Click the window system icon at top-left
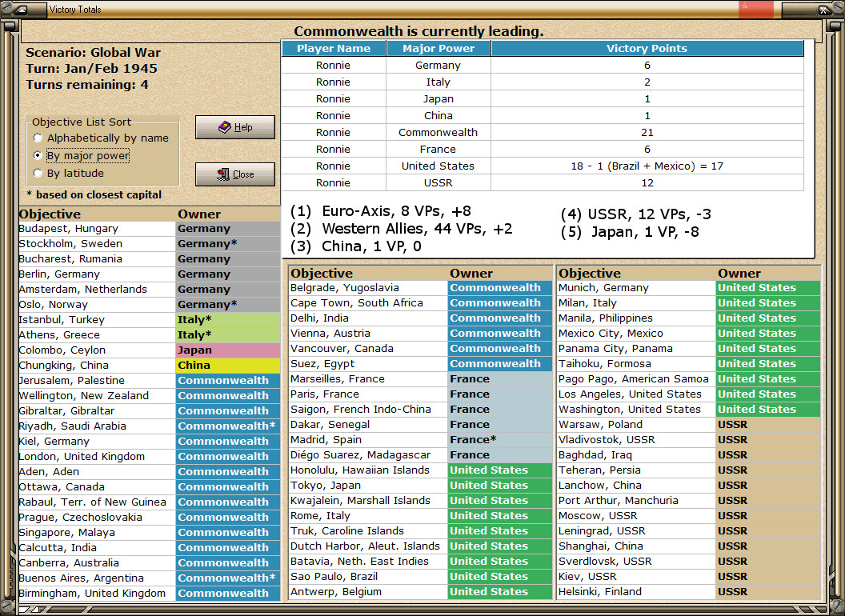The image size is (845, 616). pyautogui.click(x=22, y=9)
